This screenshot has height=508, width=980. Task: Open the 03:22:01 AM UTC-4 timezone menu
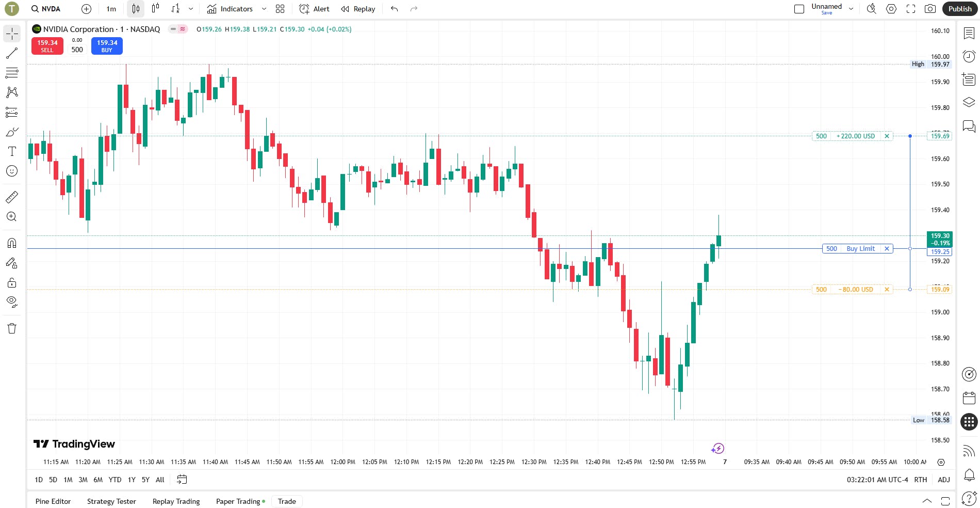[877, 480]
